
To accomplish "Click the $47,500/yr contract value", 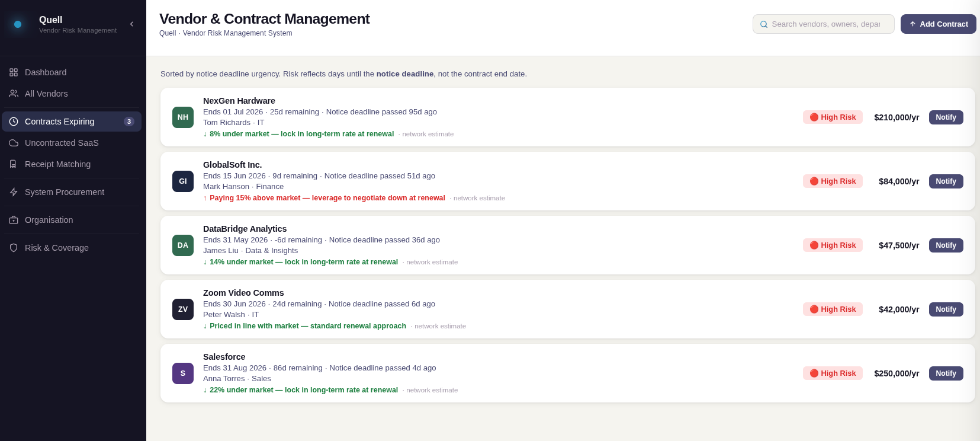I will (x=899, y=245).
